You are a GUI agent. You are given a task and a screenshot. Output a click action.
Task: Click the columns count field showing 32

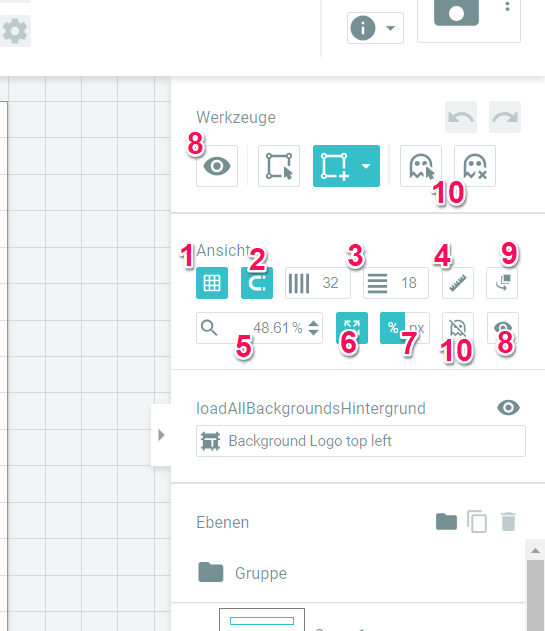point(318,283)
